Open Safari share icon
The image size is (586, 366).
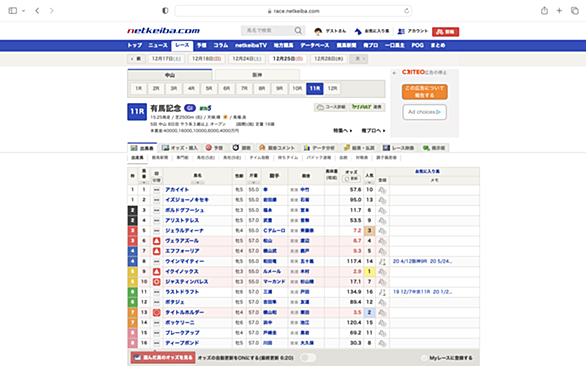tap(544, 10)
